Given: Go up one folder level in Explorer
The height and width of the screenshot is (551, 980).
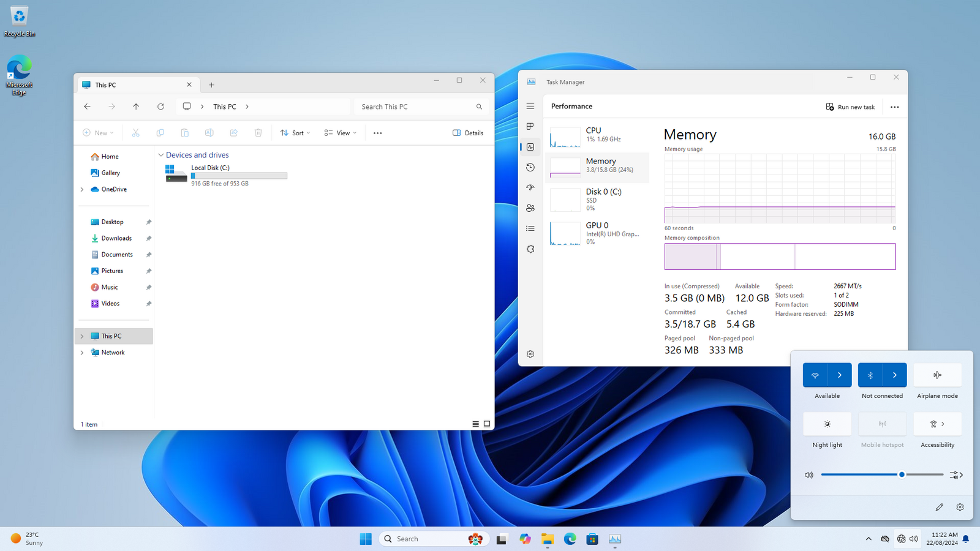Looking at the screenshot, I should pos(136,107).
